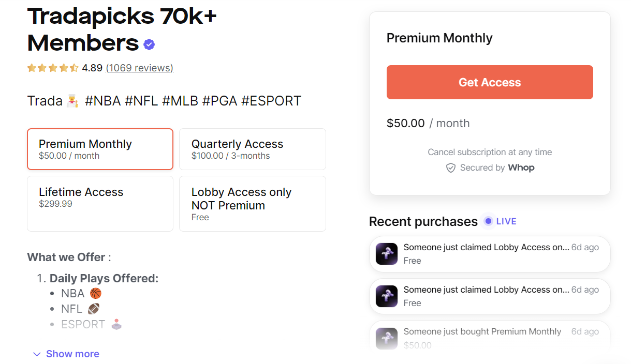Screen dimensions: 631x364
Task: Click the second Lobby Access purchase avatar
Action: tap(387, 296)
